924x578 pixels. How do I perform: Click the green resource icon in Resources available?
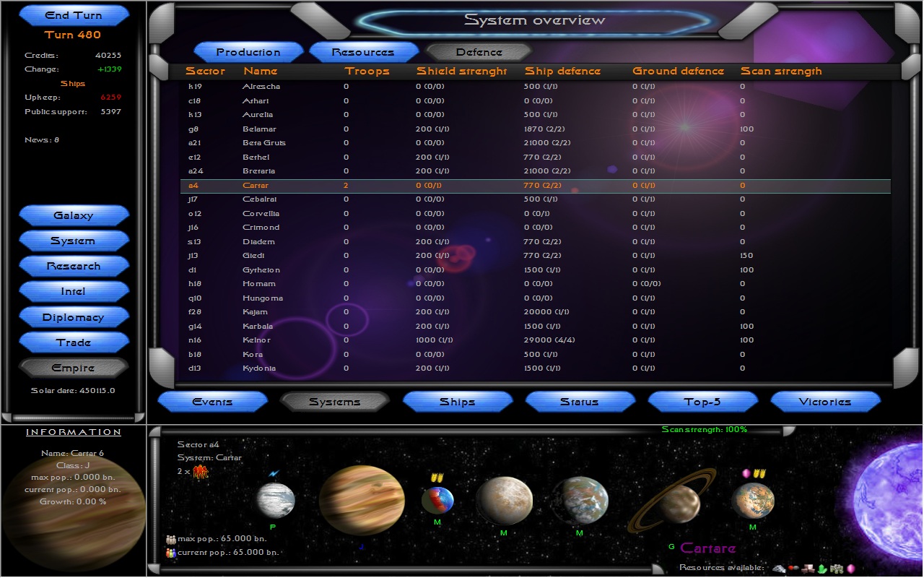(x=822, y=569)
